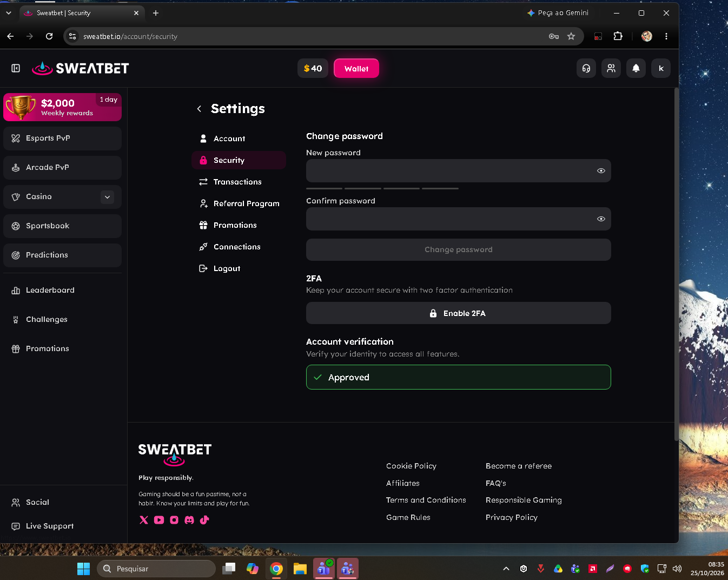Open Sweatbet's TikTok icon in footer

(x=204, y=520)
